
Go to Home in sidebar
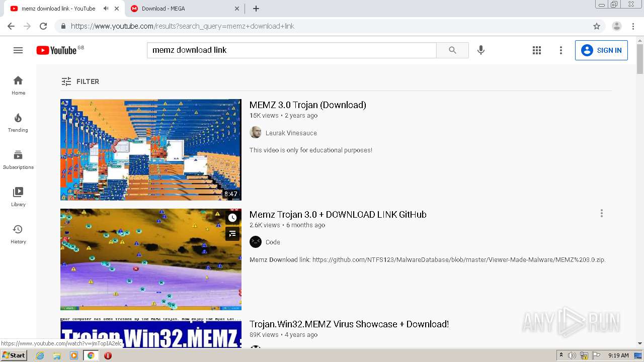click(x=18, y=85)
